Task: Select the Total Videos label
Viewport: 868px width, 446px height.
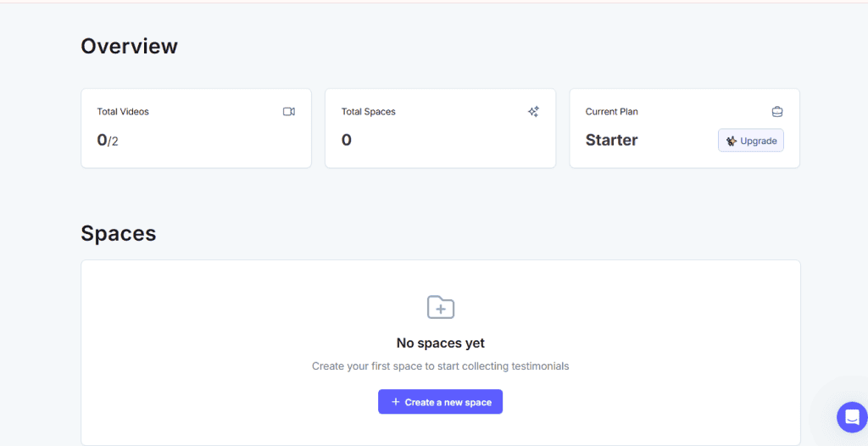Action: point(123,112)
